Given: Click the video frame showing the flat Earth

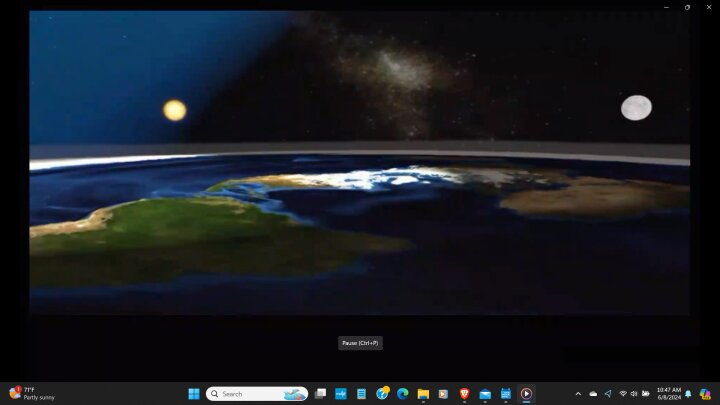Looking at the screenshot, I should click(360, 163).
